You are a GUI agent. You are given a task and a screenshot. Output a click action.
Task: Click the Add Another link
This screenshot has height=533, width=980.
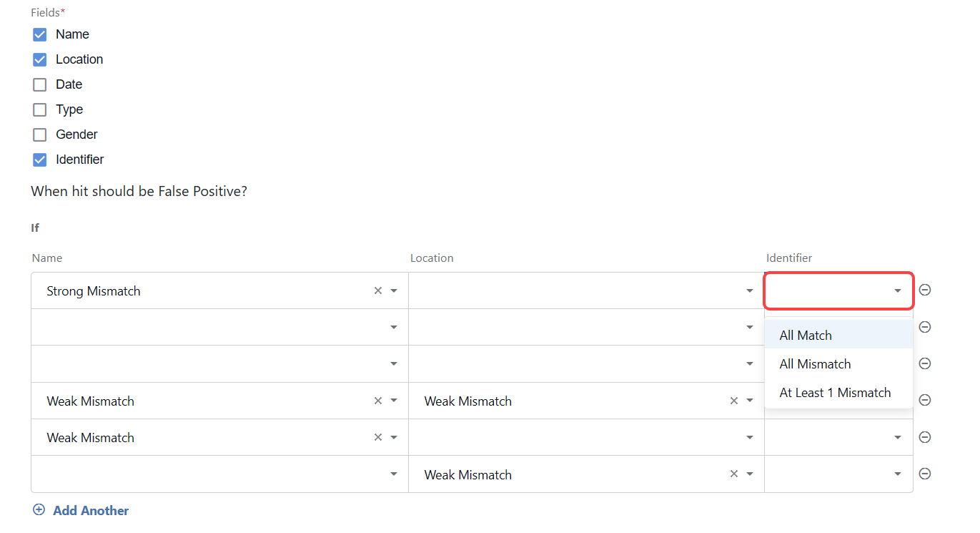tap(91, 510)
